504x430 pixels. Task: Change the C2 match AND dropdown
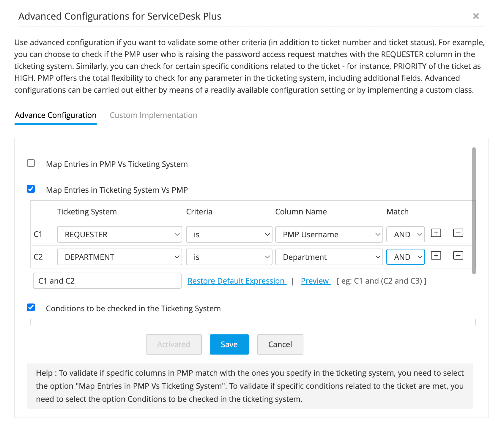click(x=405, y=257)
